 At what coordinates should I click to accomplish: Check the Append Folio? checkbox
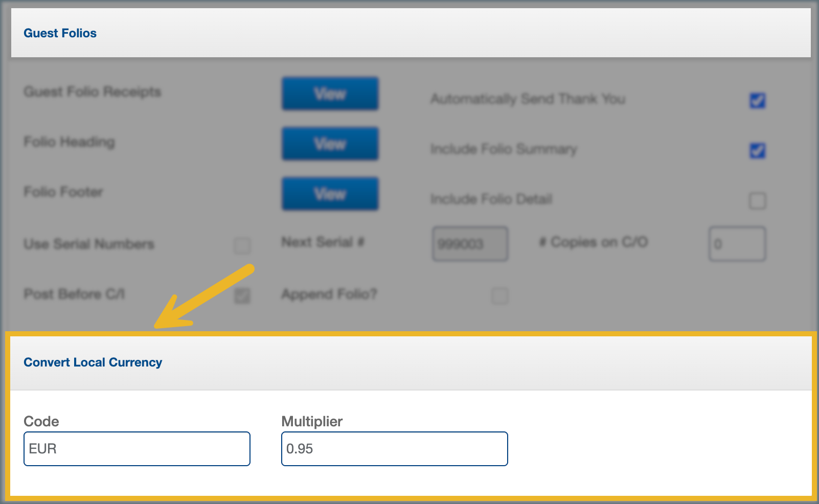pyautogui.click(x=499, y=295)
